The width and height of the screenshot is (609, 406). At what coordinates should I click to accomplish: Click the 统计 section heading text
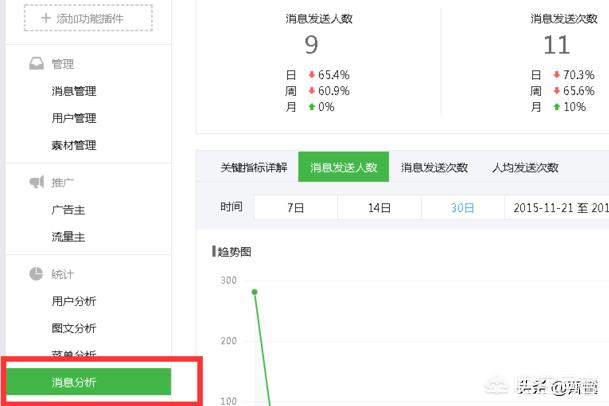pos(63,274)
